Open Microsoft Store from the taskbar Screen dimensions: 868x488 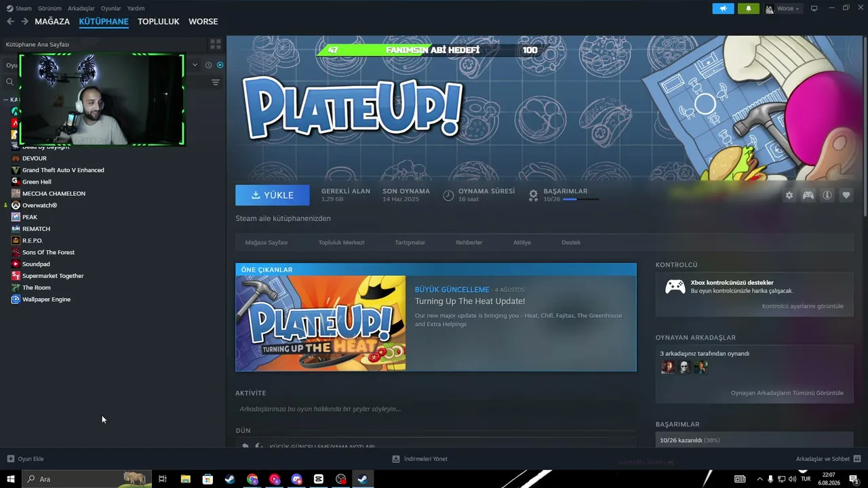[208, 479]
